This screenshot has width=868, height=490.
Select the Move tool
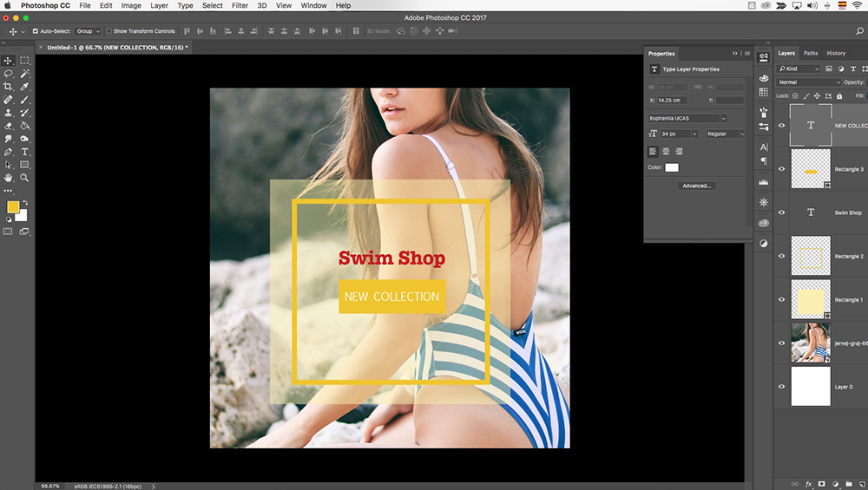click(9, 61)
